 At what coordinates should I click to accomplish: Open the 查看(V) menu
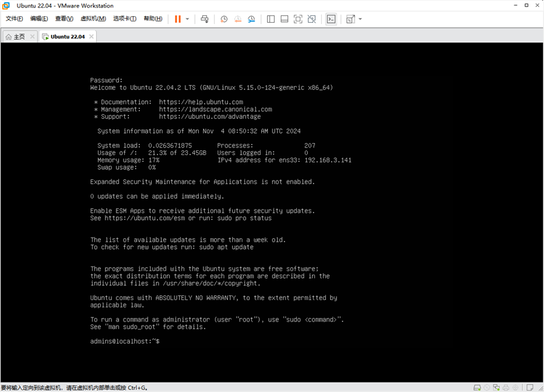tap(64, 19)
